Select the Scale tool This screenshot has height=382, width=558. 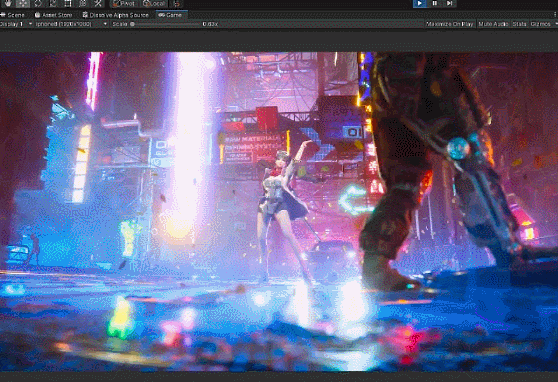point(53,3)
